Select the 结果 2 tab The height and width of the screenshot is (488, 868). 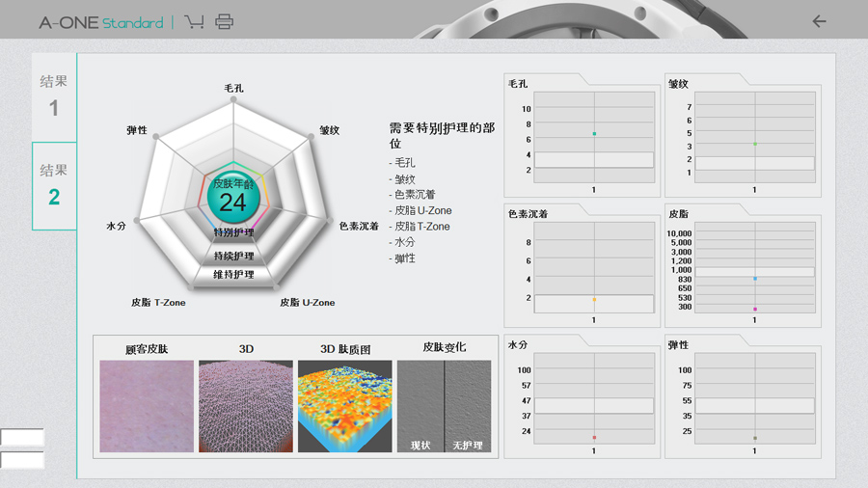click(x=54, y=185)
